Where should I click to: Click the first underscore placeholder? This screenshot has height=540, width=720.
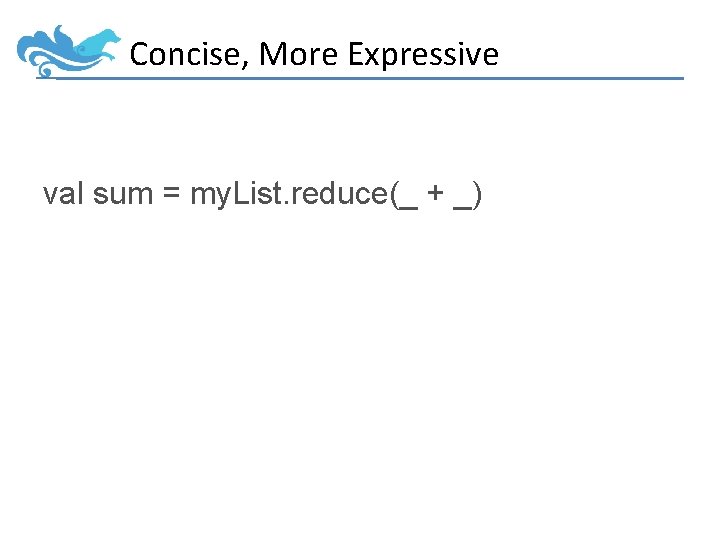(x=406, y=204)
